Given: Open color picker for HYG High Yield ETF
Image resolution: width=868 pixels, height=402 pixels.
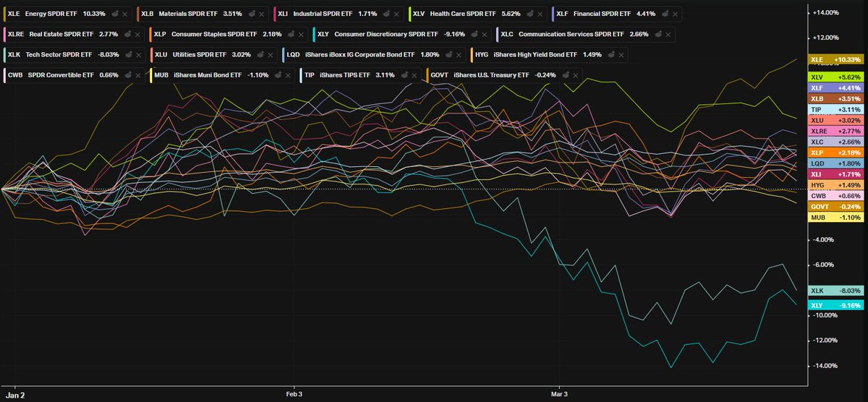Looking at the screenshot, I should click(x=611, y=55).
